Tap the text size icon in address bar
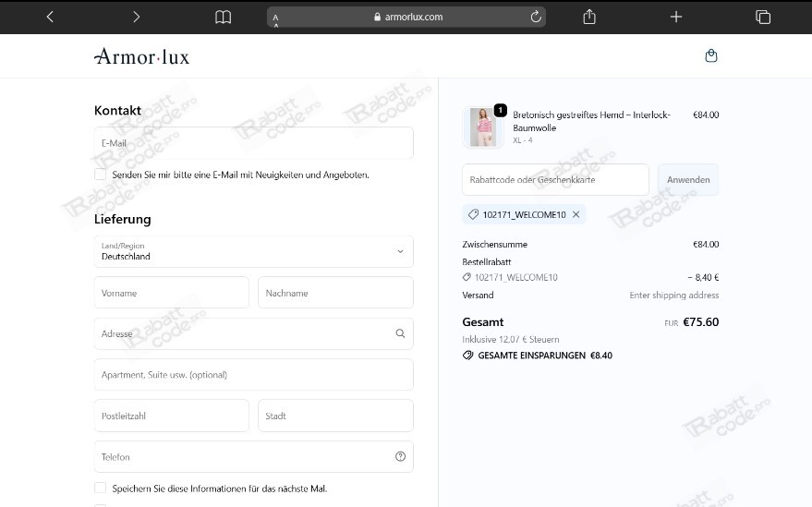 [275, 20]
